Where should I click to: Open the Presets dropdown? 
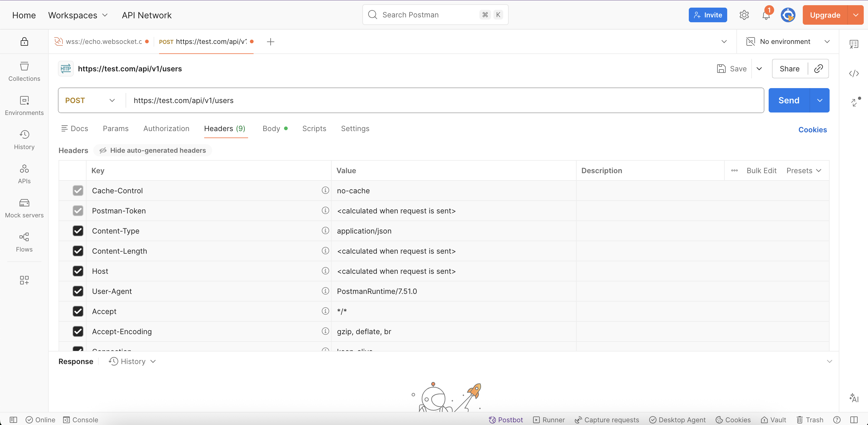pyautogui.click(x=803, y=170)
